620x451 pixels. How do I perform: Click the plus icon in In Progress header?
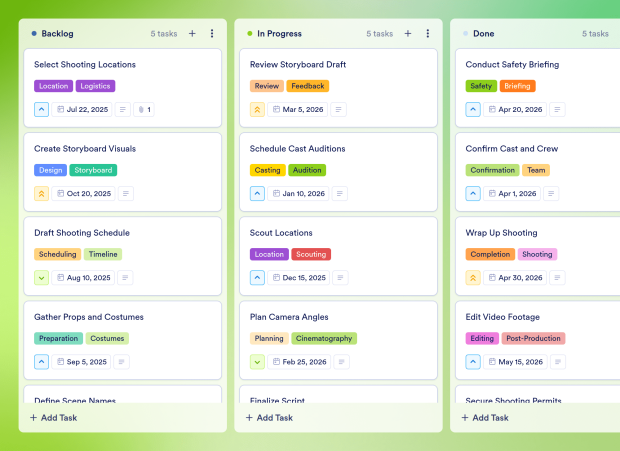coord(408,34)
